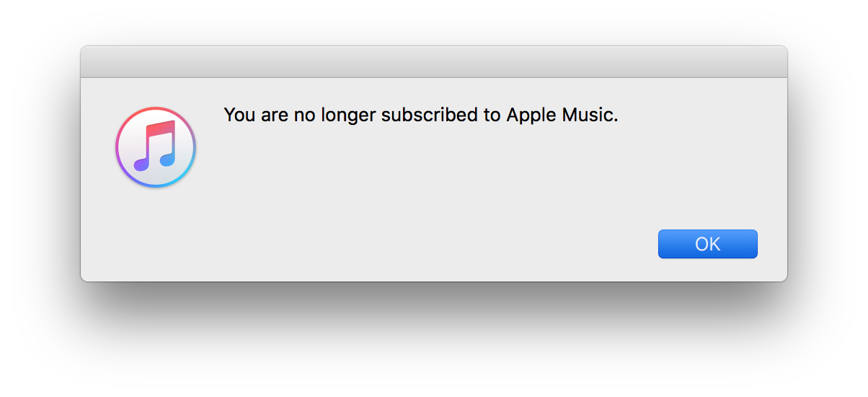Click blank dialog space left of OK
This screenshot has height=397, width=868.
(433, 244)
